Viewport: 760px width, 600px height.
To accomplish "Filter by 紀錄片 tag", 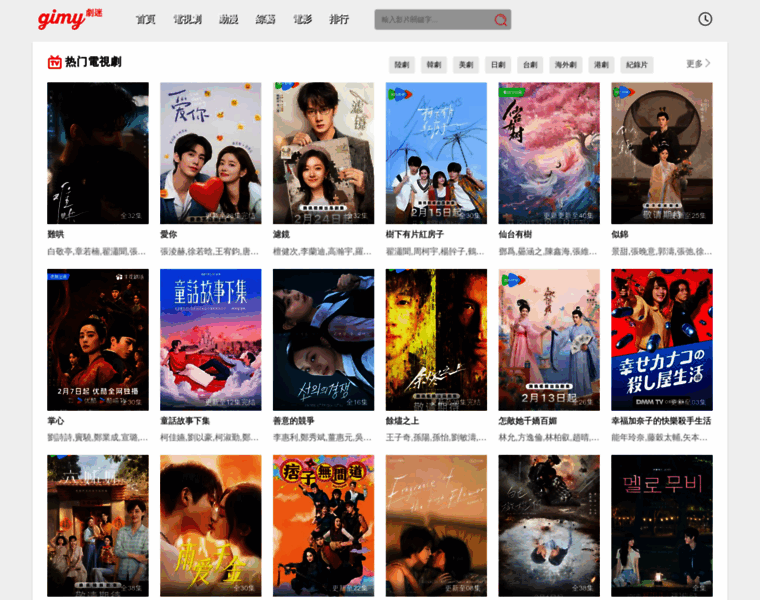I will point(637,65).
